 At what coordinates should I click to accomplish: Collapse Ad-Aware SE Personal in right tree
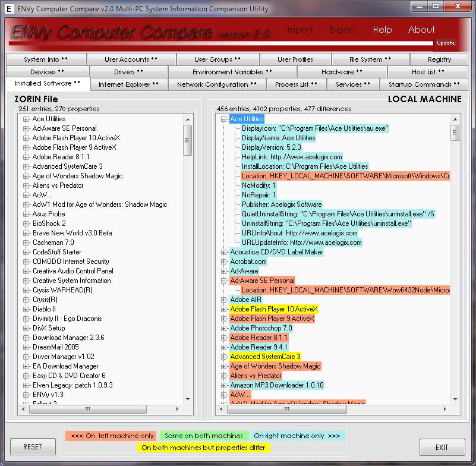click(223, 281)
